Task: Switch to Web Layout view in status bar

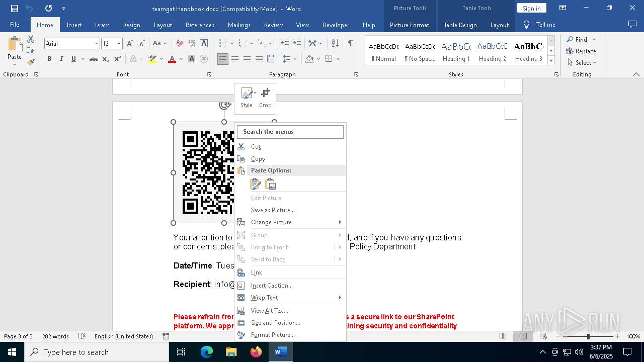Action: pyautogui.click(x=543, y=336)
